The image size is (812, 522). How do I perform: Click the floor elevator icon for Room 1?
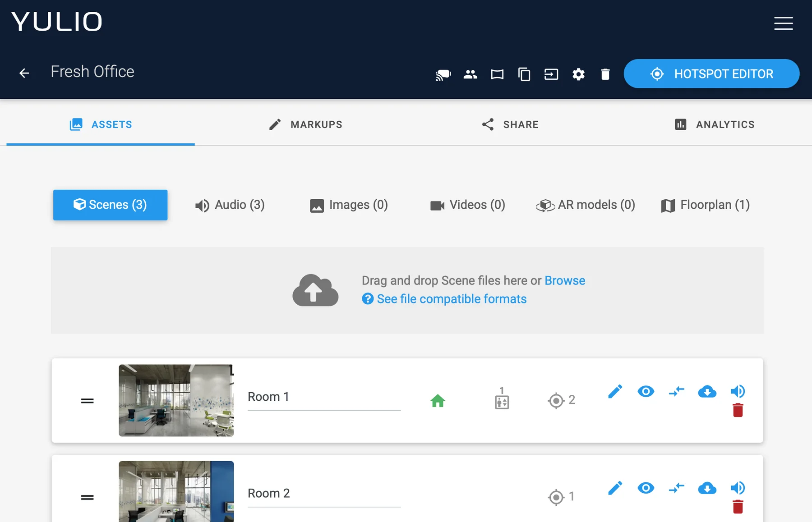pyautogui.click(x=502, y=398)
